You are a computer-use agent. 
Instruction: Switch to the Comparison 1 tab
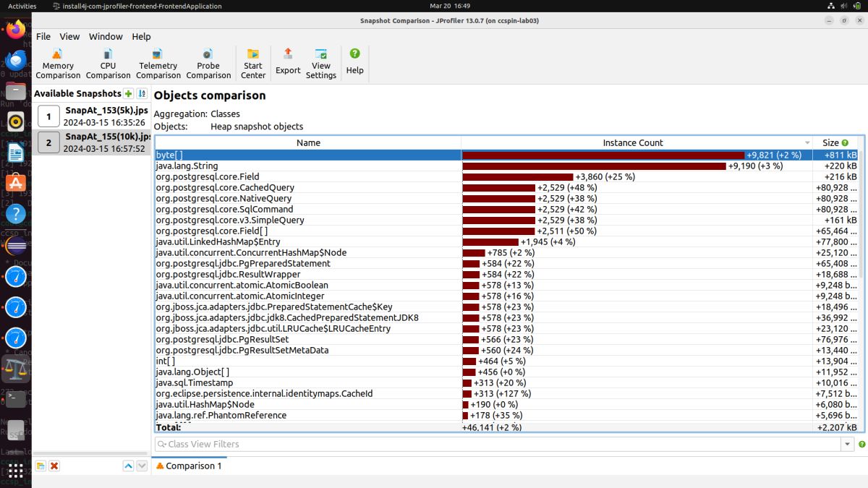[x=189, y=466]
